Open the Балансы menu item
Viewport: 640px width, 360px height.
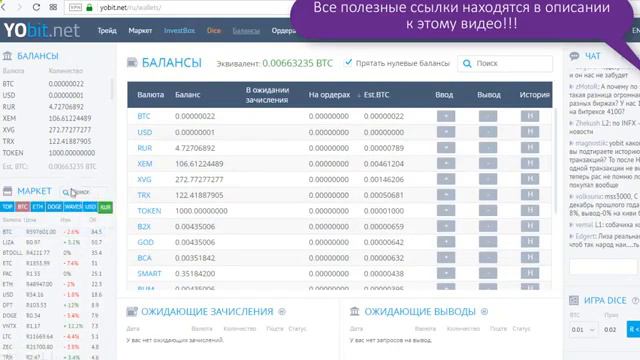click(x=246, y=31)
